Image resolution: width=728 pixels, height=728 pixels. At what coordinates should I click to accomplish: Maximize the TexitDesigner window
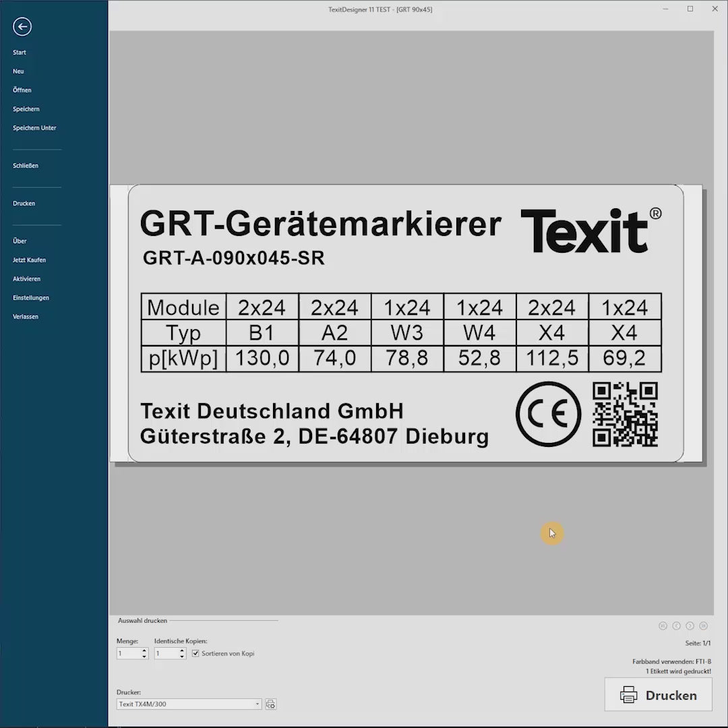(x=690, y=9)
